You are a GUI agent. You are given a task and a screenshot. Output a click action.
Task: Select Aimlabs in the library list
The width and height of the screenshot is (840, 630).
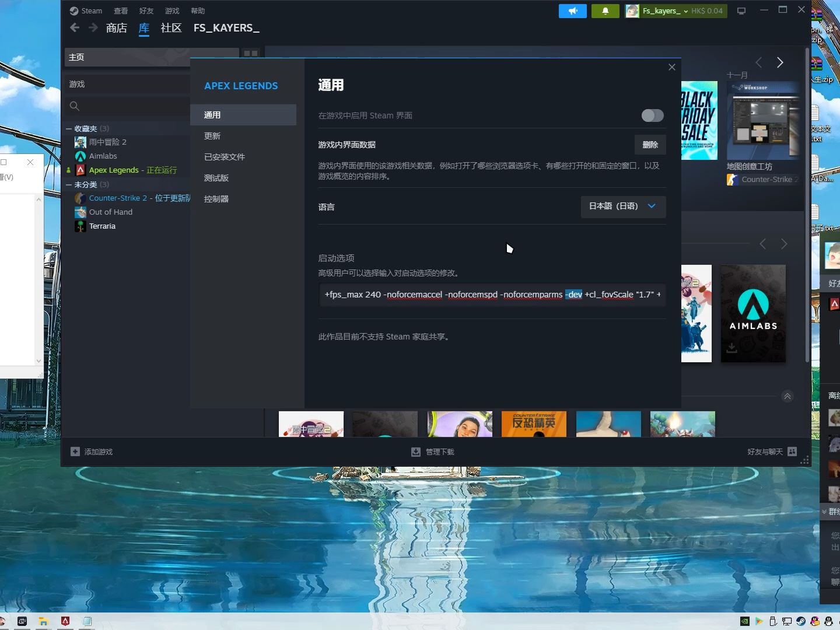103,156
